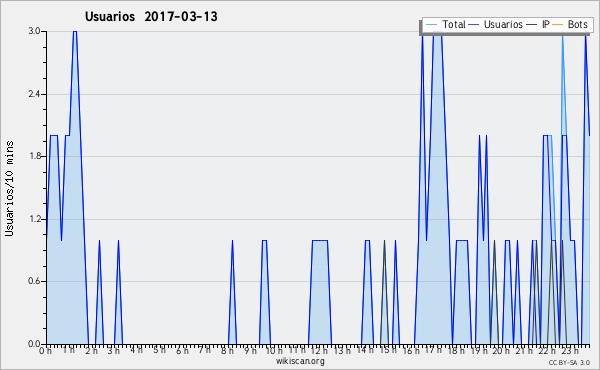Image resolution: width=600 pixels, height=370 pixels.
Task: Click the 'CC BY-SA 3.0' license text
Action: pyautogui.click(x=569, y=362)
